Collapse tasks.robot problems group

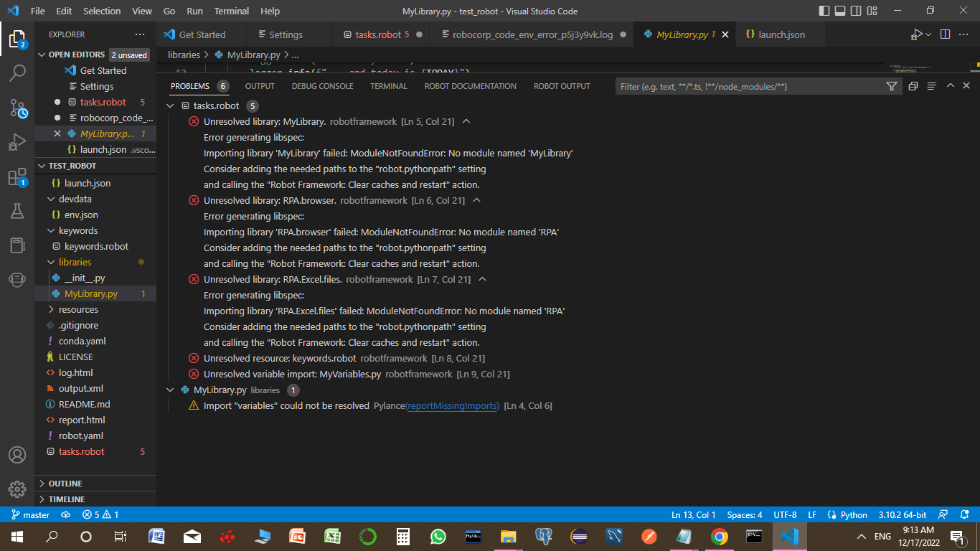coord(170,105)
